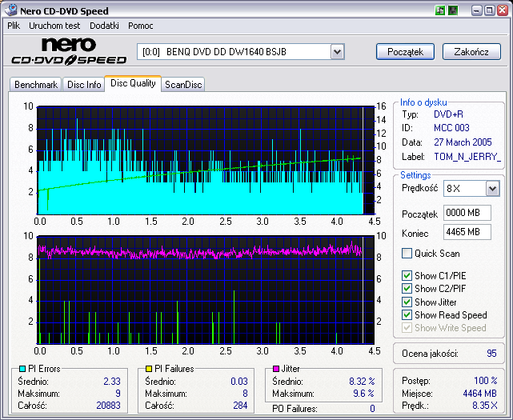
Task: Click the green screenshot icon in title bar
Action: 440,10
